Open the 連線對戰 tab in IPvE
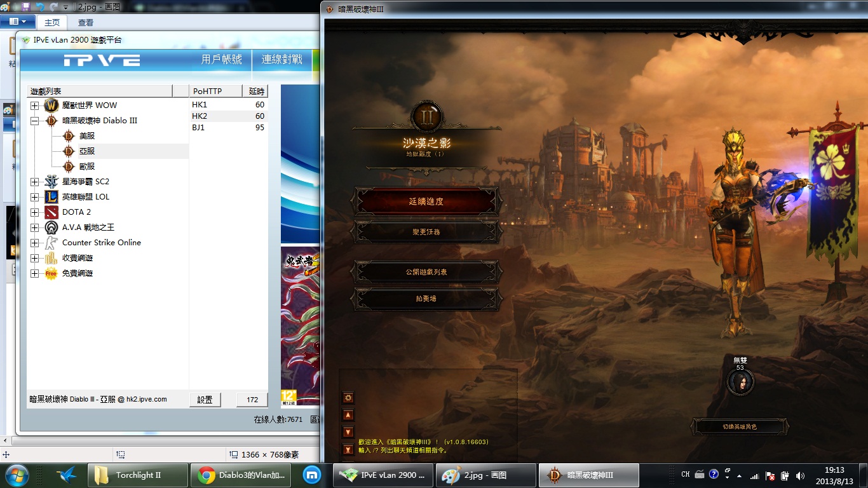Viewport: 868px width, 488px height. 282,60
